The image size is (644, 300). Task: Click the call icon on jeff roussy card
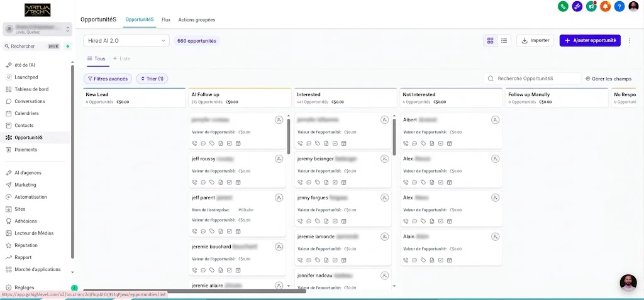[x=194, y=182]
